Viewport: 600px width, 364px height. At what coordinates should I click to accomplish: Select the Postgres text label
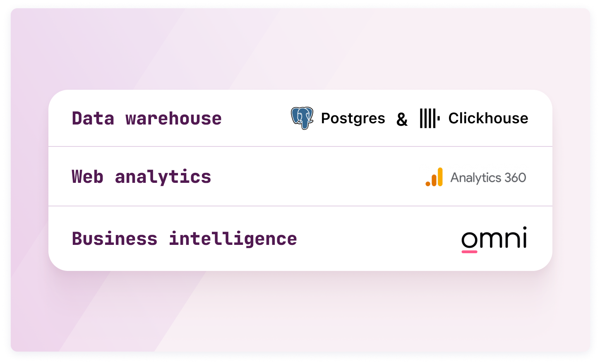(353, 118)
